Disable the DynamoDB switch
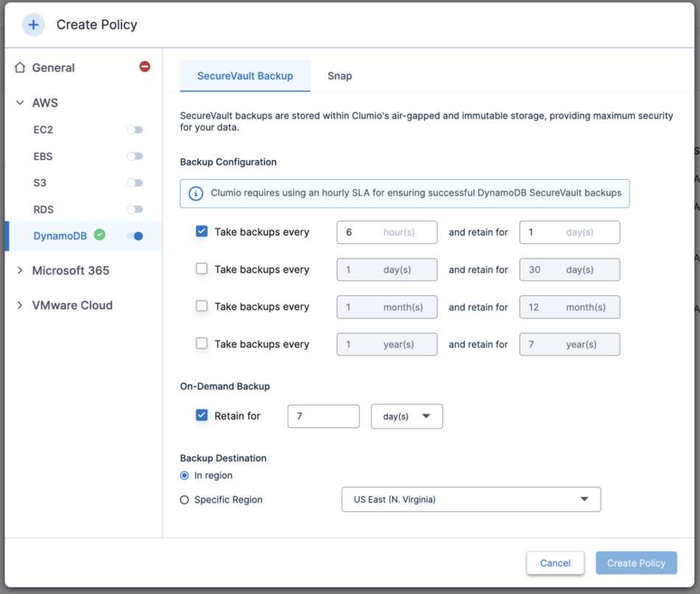 135,236
